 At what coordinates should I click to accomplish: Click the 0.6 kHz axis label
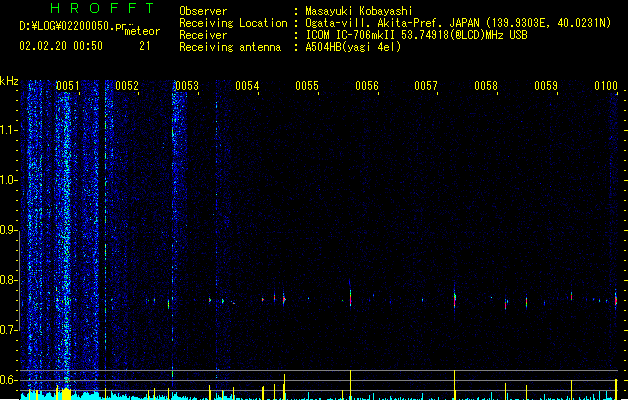(x=8, y=380)
